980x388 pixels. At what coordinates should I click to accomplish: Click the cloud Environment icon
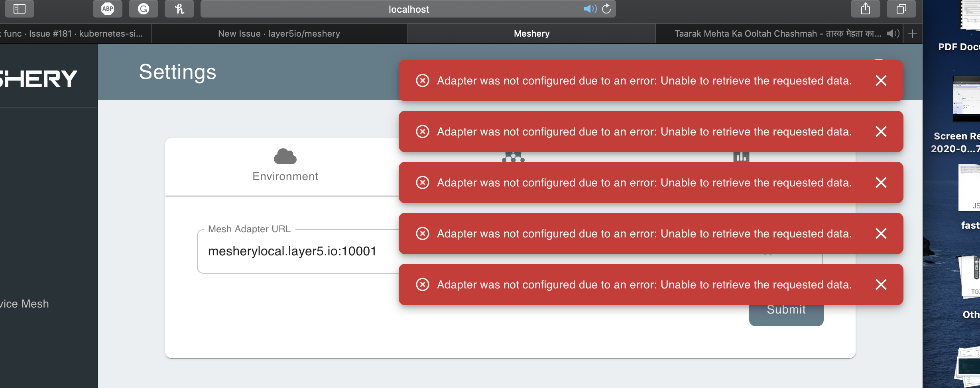(x=285, y=156)
